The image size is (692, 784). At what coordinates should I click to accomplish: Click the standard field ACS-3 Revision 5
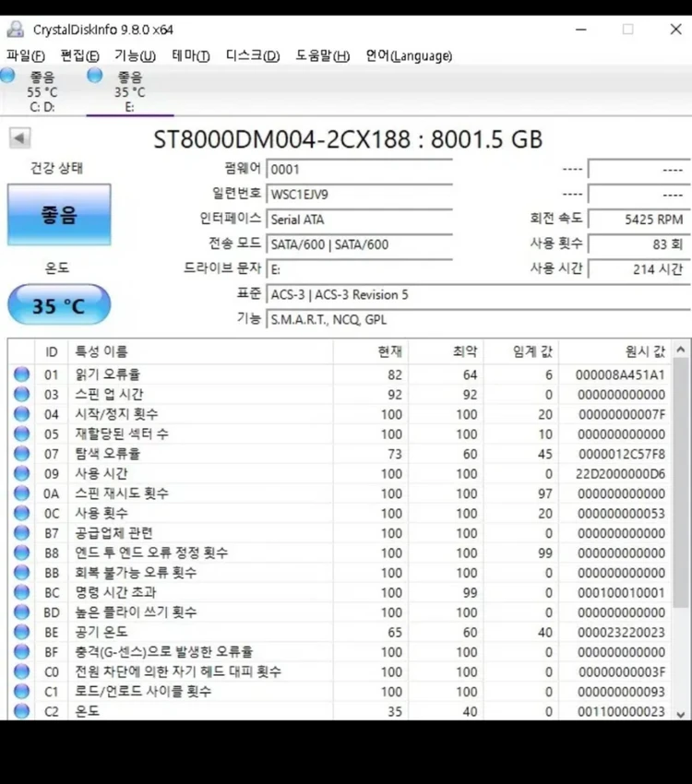point(479,294)
